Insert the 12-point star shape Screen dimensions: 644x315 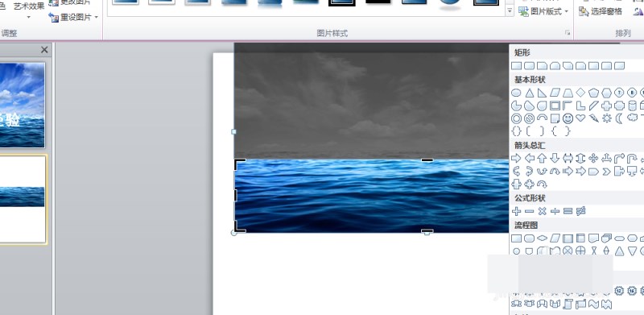(619, 291)
